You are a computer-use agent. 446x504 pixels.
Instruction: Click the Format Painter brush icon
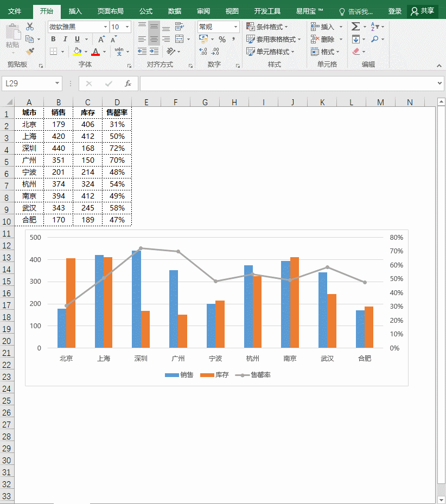[30, 52]
